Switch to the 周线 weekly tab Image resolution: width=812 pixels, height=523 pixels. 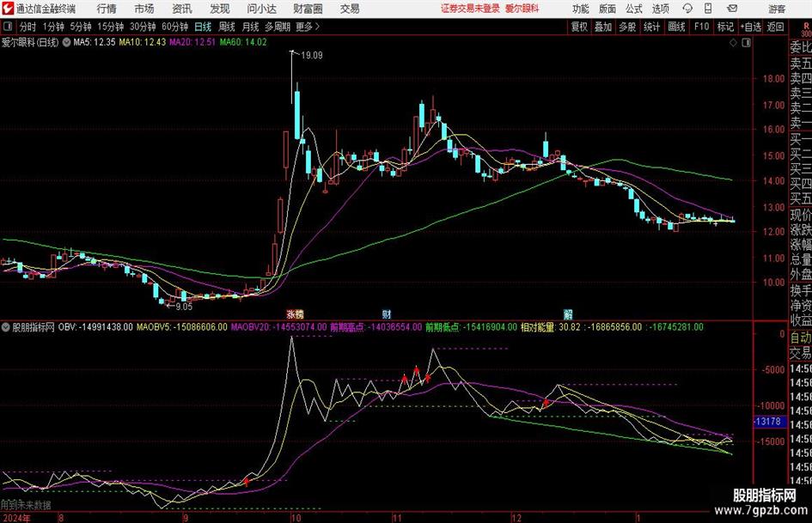coord(226,27)
